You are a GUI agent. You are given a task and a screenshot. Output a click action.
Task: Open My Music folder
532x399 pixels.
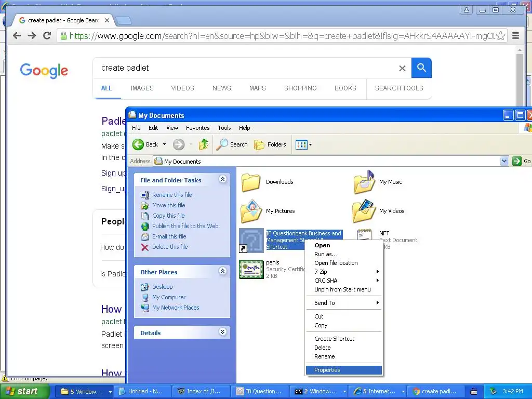click(x=364, y=182)
